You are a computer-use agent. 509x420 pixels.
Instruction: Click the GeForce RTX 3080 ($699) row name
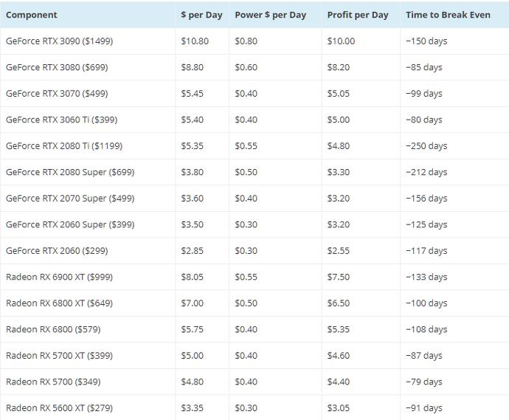(58, 67)
